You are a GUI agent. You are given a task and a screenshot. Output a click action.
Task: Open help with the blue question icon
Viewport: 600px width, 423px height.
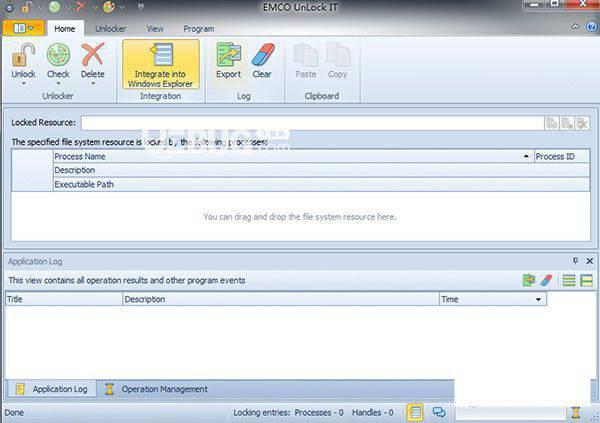pos(592,27)
